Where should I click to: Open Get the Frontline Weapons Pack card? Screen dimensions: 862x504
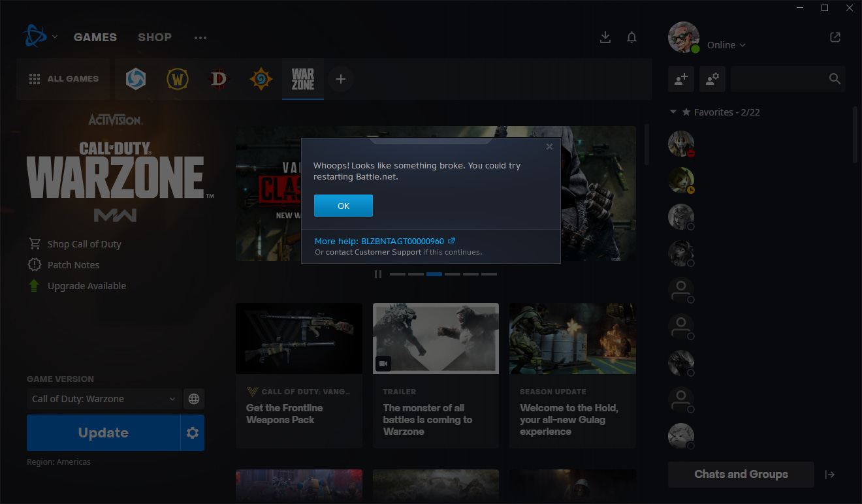(299, 375)
